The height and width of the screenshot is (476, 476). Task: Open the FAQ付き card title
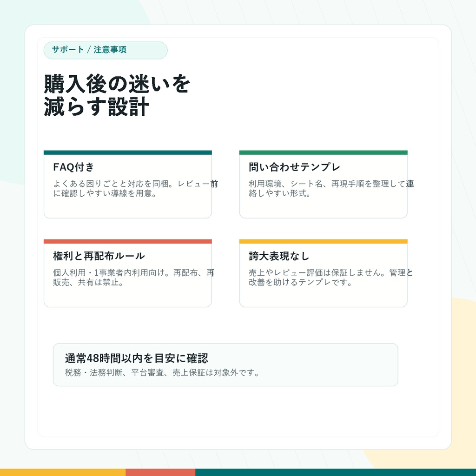[x=73, y=167]
